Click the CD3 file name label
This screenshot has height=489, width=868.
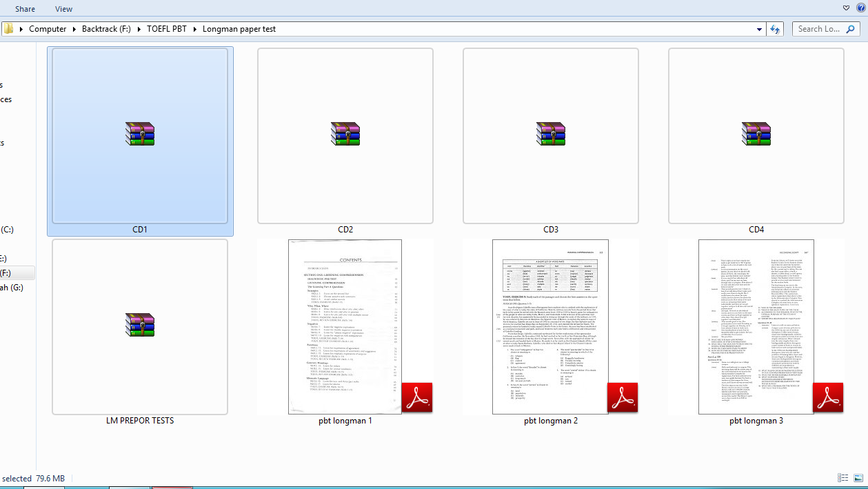(x=551, y=229)
